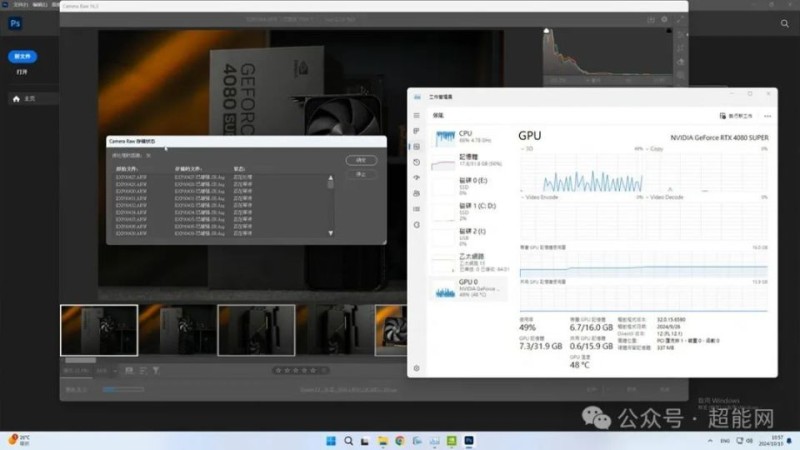Show hidden tray icons chevron
Image resolution: width=800 pixels, height=450 pixels.
[710, 441]
